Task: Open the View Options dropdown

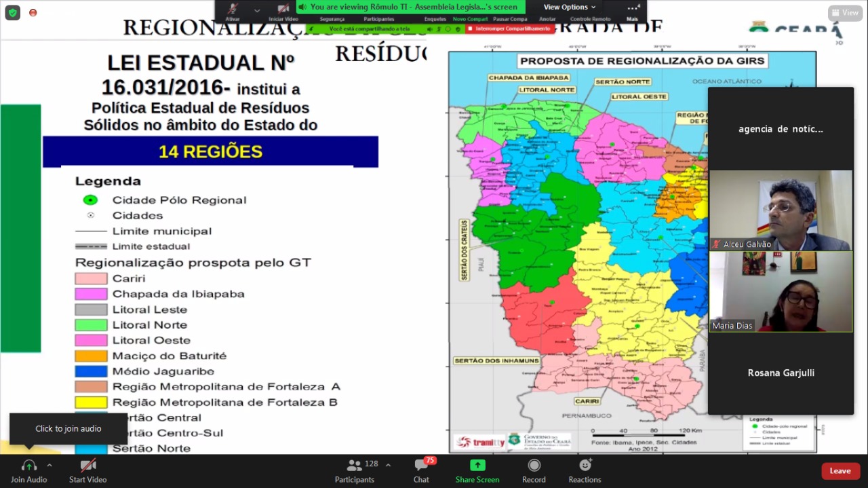Action: coord(570,7)
